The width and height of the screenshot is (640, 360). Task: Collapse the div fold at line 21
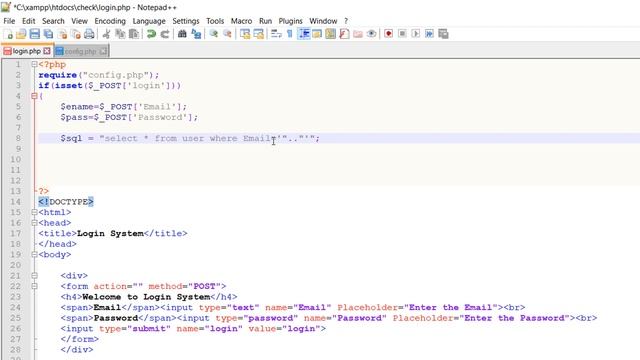pos(34,276)
